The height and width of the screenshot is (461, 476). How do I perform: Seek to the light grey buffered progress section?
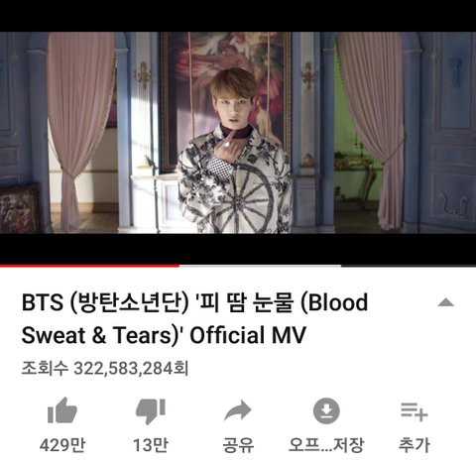[260, 266]
